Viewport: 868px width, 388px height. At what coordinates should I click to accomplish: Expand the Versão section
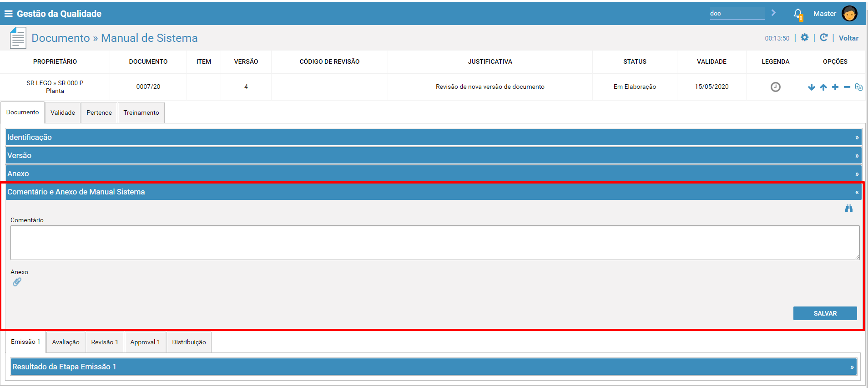pos(434,155)
